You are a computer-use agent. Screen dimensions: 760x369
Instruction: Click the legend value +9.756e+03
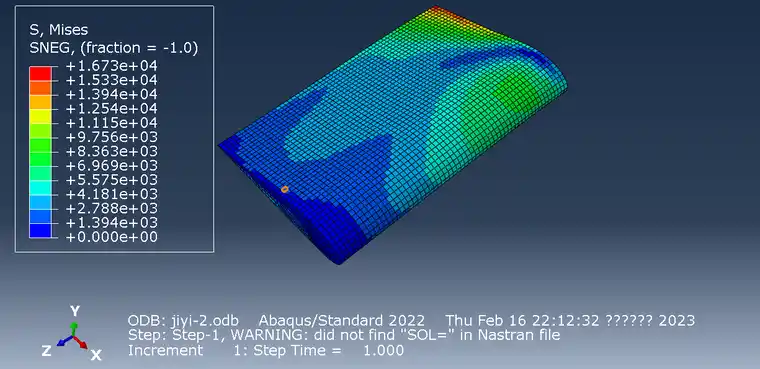tap(111, 137)
